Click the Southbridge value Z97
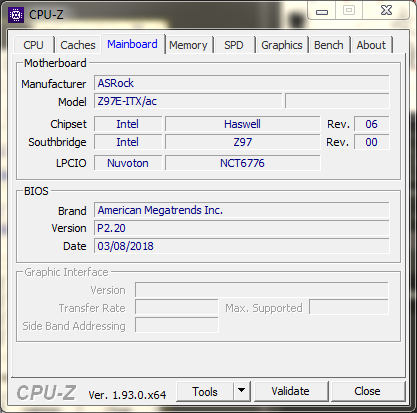417x413 pixels. coord(242,142)
